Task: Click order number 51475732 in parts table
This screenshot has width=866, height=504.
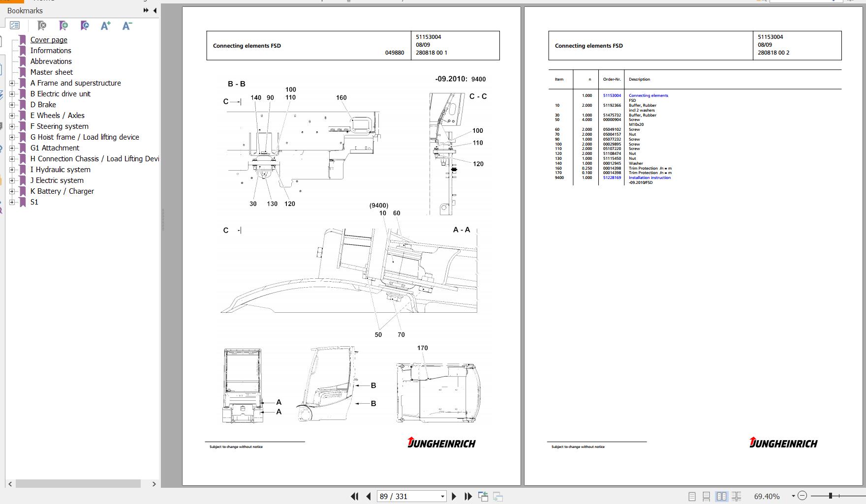Action: [x=612, y=115]
